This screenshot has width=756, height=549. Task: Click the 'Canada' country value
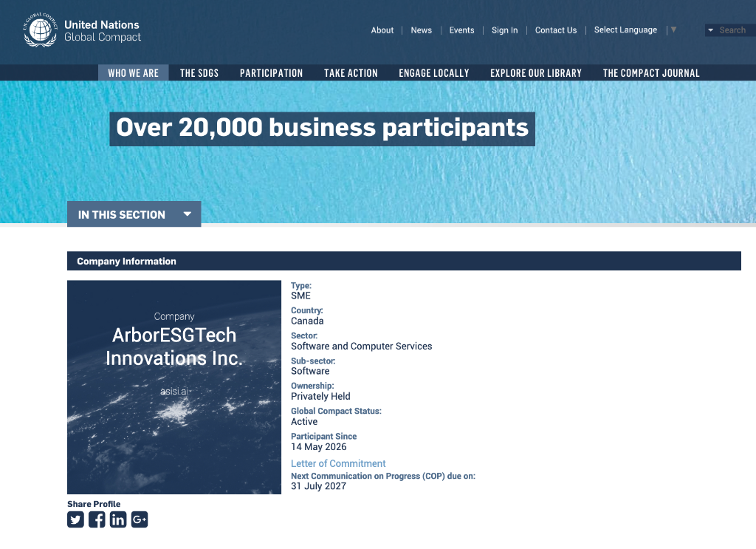307,321
